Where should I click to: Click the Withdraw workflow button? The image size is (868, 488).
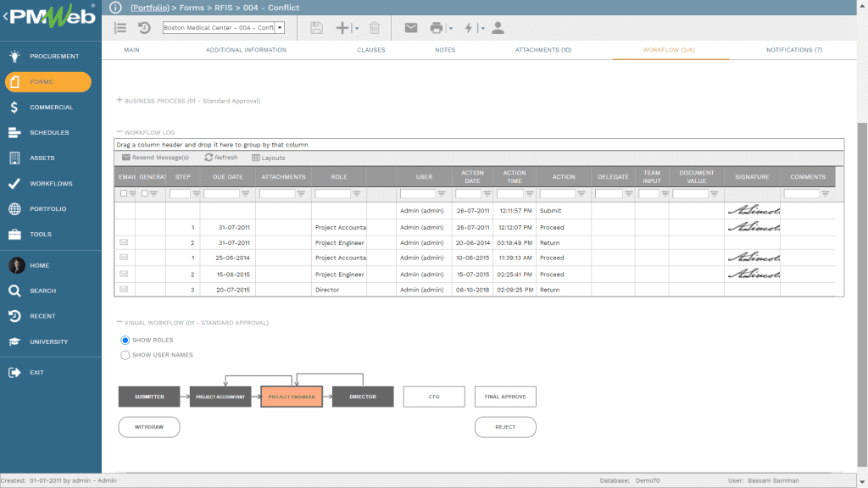pos(149,427)
